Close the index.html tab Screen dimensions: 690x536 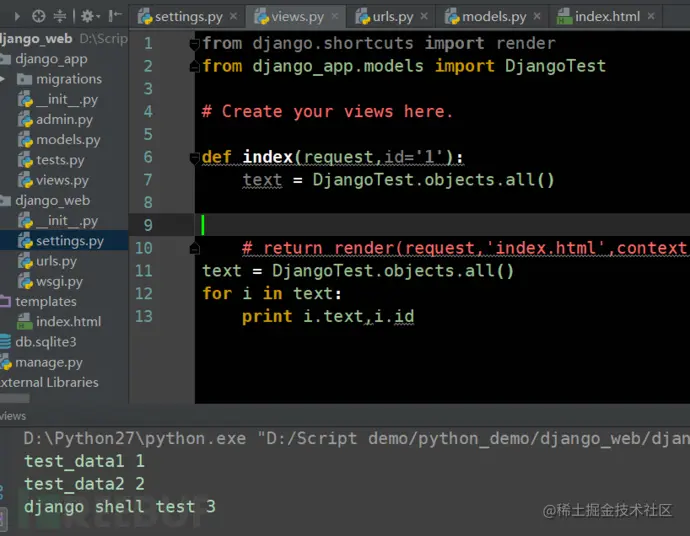tap(651, 16)
